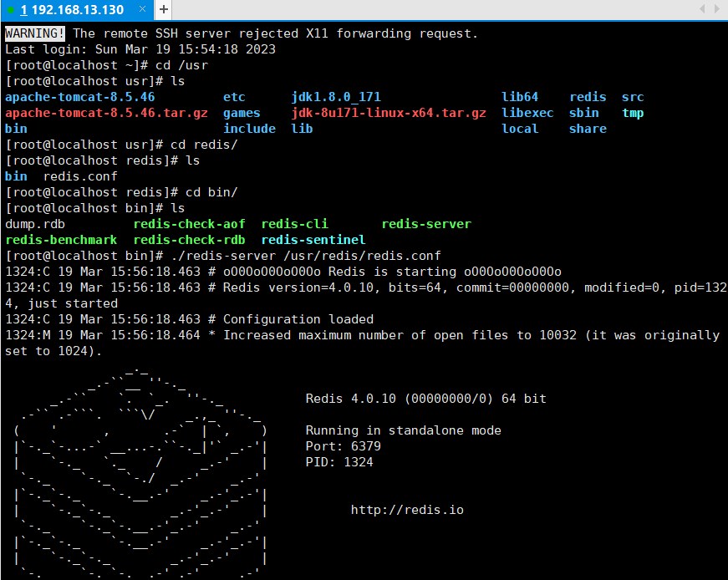Click the 'PID: 1324' text
728x580 pixels.
pyautogui.click(x=339, y=462)
